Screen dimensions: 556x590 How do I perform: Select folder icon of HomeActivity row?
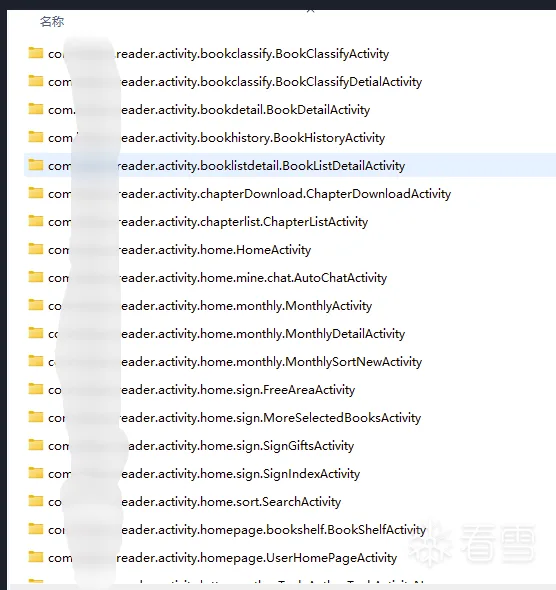[36, 249]
